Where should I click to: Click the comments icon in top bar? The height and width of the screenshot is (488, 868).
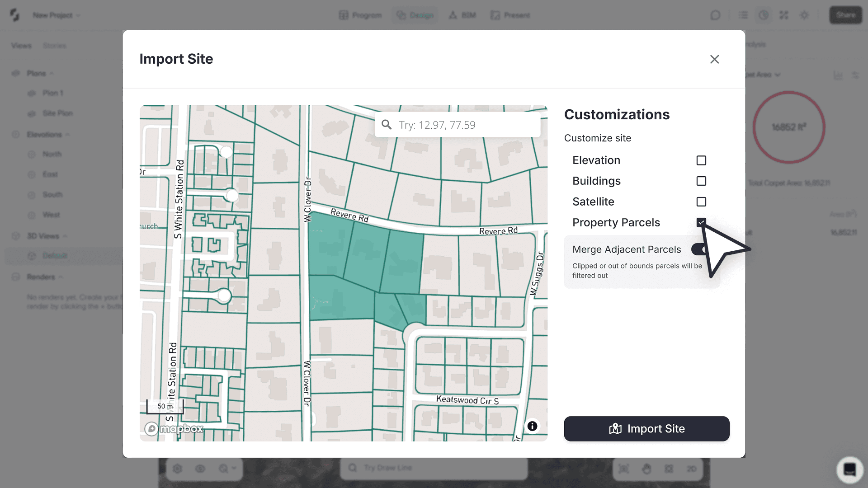click(x=715, y=15)
